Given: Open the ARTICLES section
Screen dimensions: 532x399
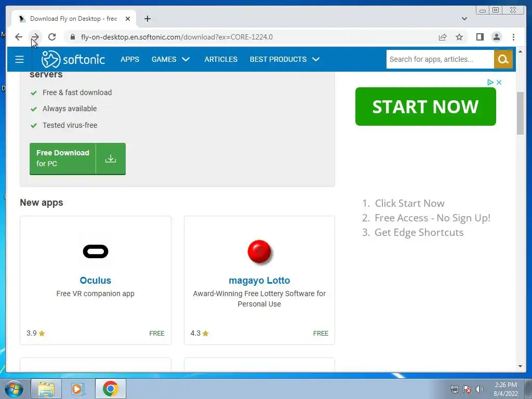Looking at the screenshot, I should (x=221, y=59).
